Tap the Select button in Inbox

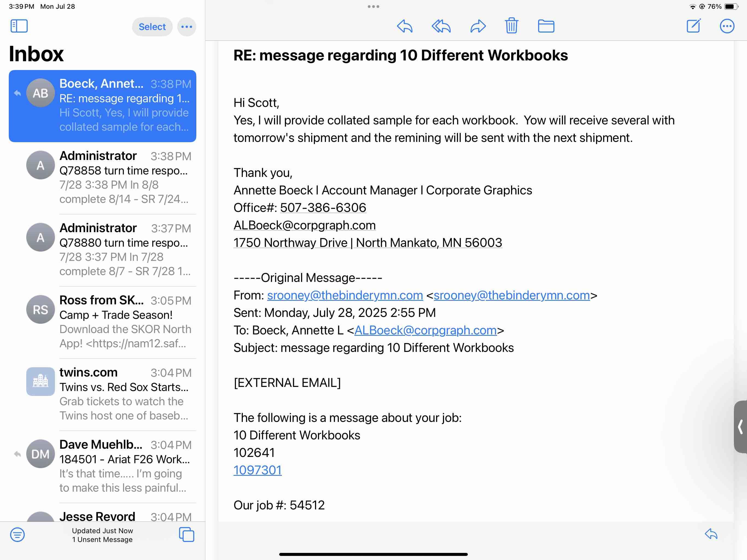[152, 27]
